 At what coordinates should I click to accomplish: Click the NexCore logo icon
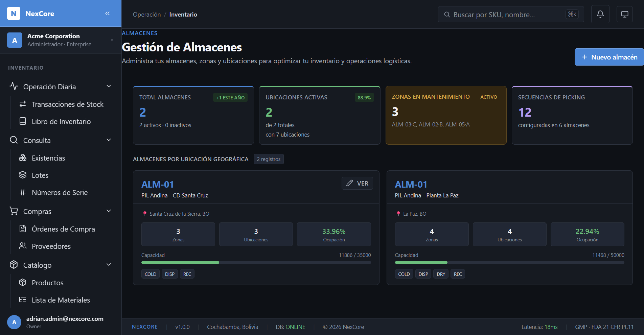tap(14, 14)
